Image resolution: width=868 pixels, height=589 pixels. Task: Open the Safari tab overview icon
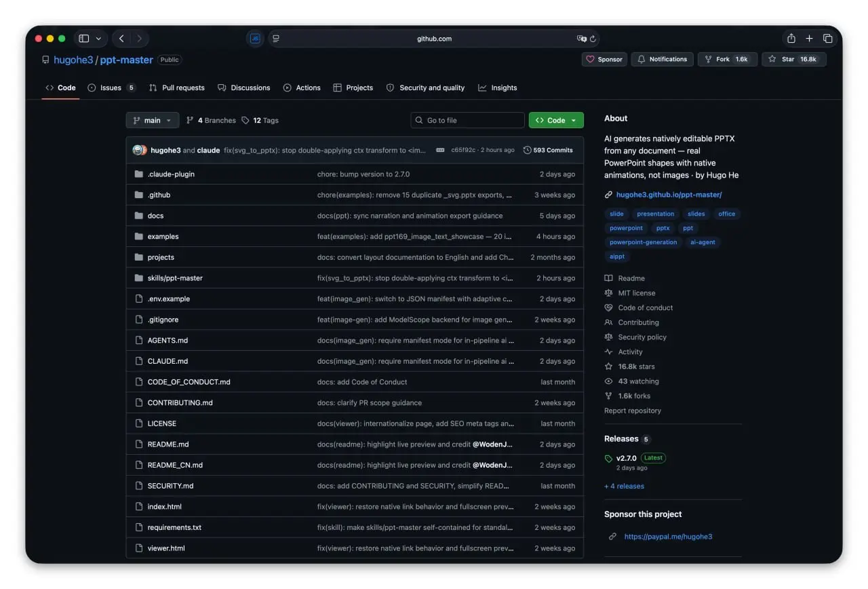827,39
